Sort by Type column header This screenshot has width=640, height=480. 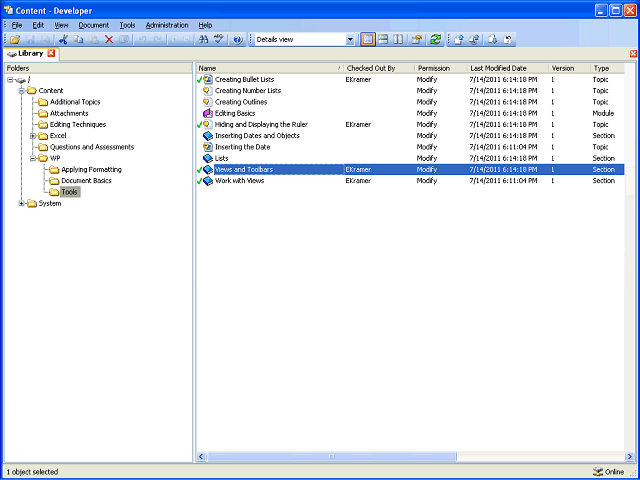(x=607, y=68)
